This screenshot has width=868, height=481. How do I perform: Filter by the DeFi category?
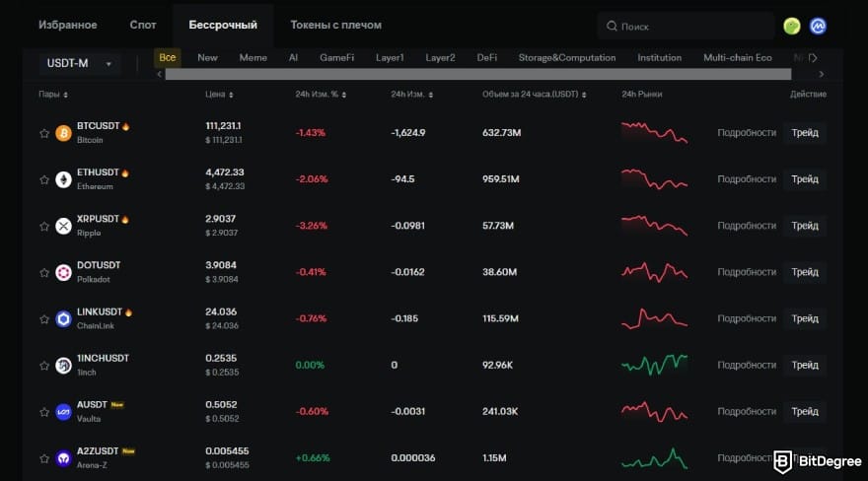487,57
